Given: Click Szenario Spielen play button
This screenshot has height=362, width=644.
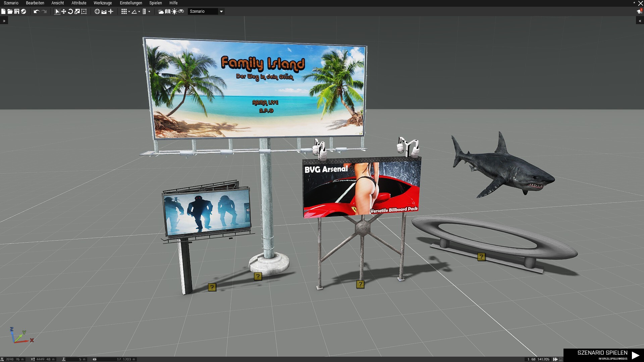Looking at the screenshot, I should pos(604,355).
